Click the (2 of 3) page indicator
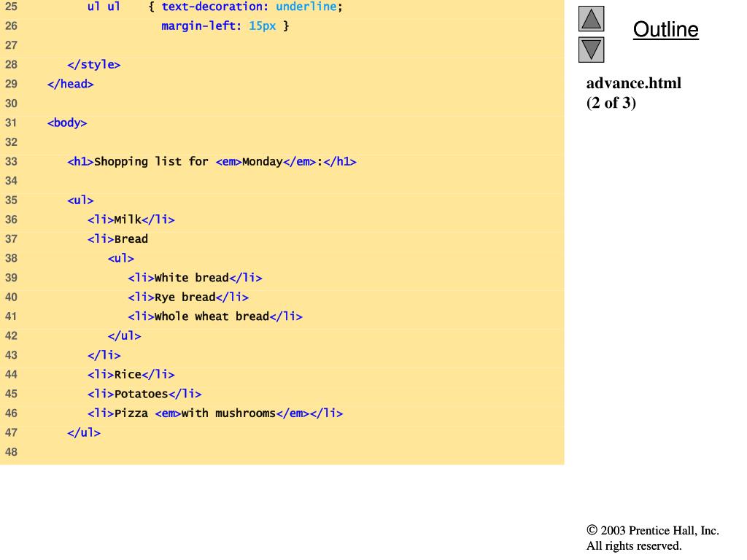This screenshot has width=747, height=560. pos(611,103)
